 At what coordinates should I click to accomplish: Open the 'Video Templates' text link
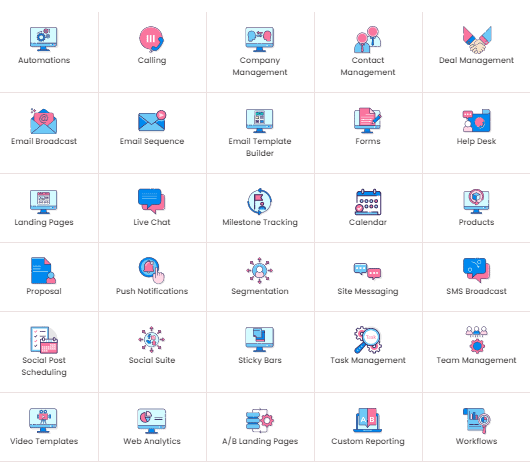[44, 442]
